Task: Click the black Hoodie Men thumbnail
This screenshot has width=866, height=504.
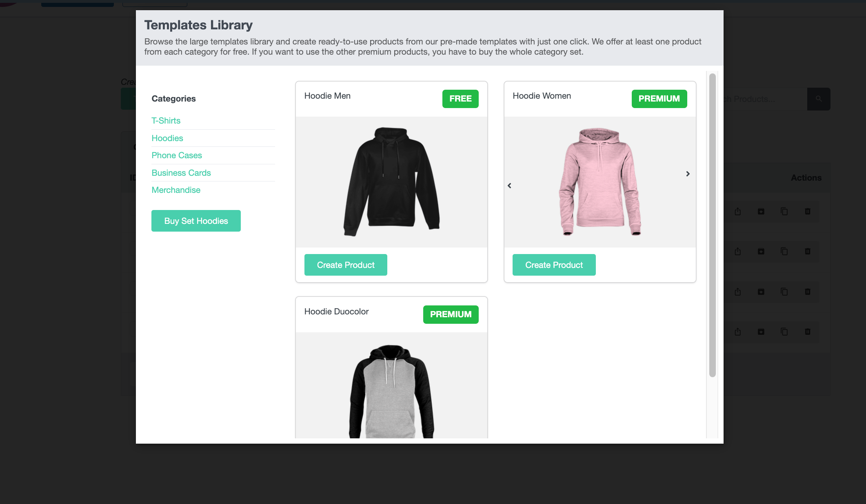Action: 391,182
